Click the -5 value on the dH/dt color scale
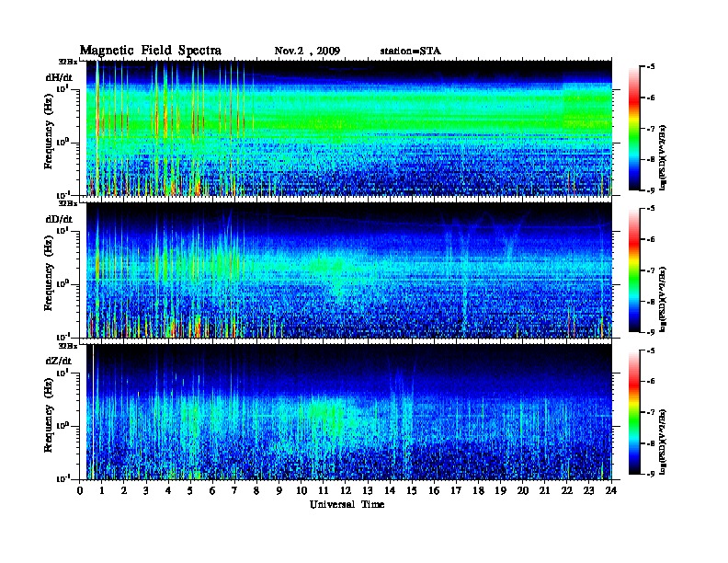Viewport: 728px width, 563px height. tap(651, 67)
